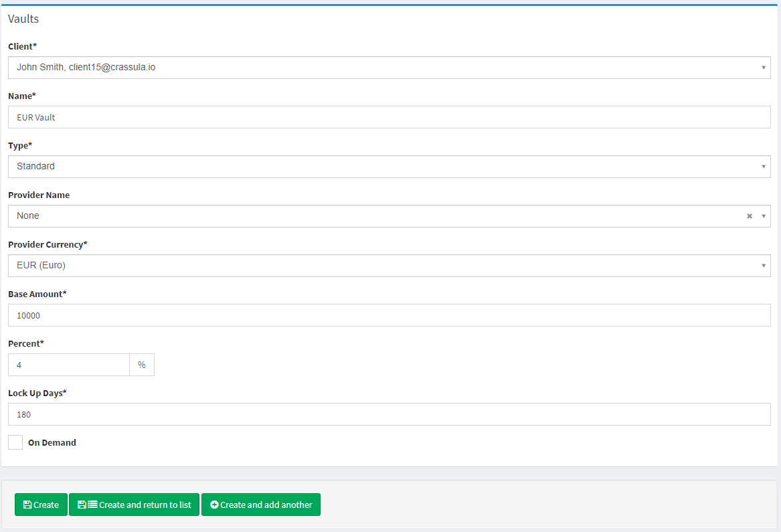Click the floppy disk icon on the Create button
This screenshot has height=532, width=781.
[x=27, y=505]
